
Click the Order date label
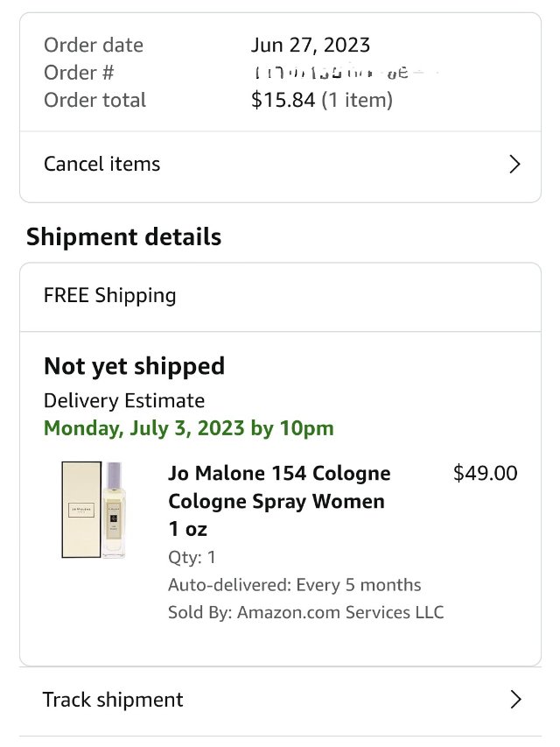coord(94,45)
